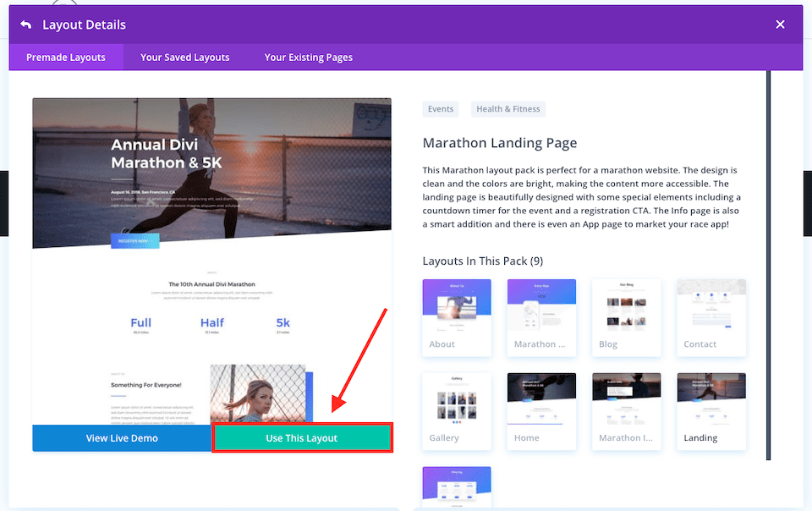Click the partially visible layout at the bottom
The width and height of the screenshot is (812, 511).
(457, 489)
